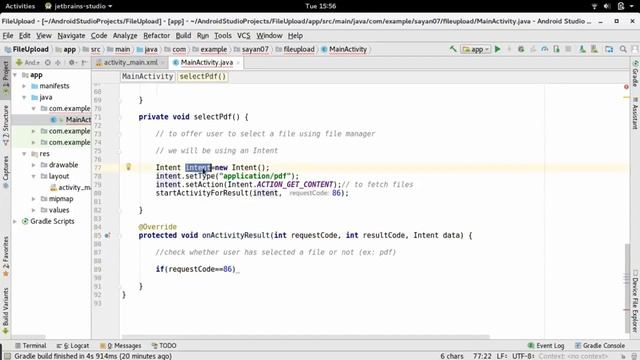Expand the values folder
640x360 pixels.
pos(33,210)
